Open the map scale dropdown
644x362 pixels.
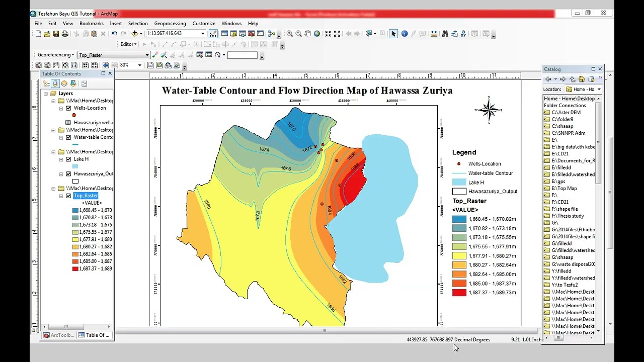coord(203,34)
